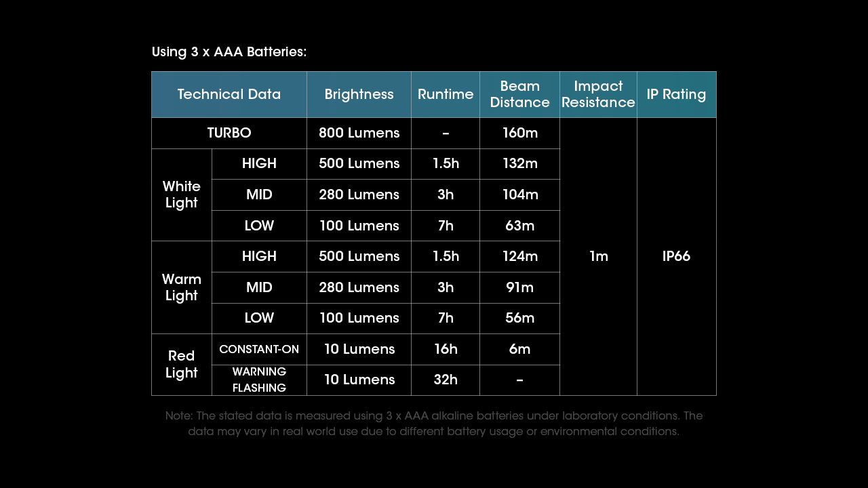Click the note text below the table
Viewport: 868px width, 488px height.
coord(434,424)
